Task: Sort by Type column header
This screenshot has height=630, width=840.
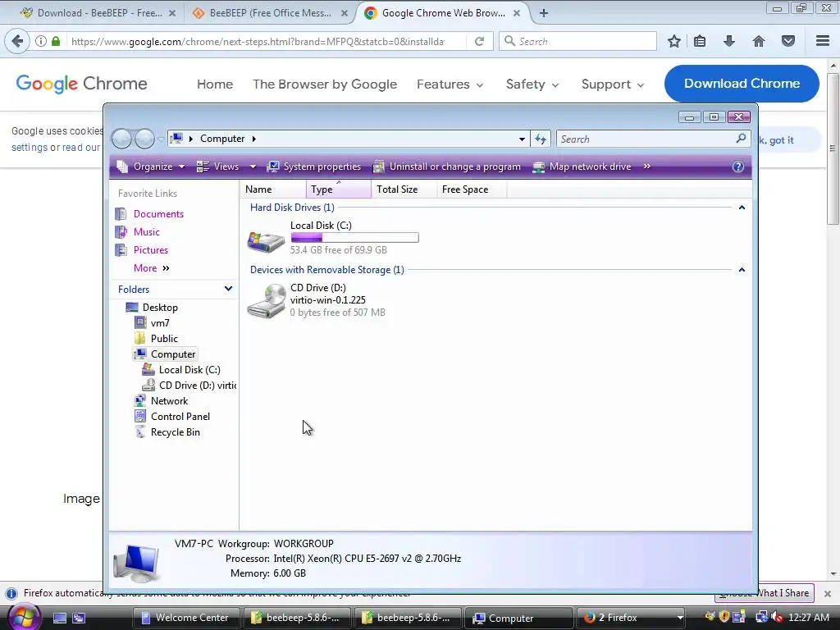Action: coord(339,189)
